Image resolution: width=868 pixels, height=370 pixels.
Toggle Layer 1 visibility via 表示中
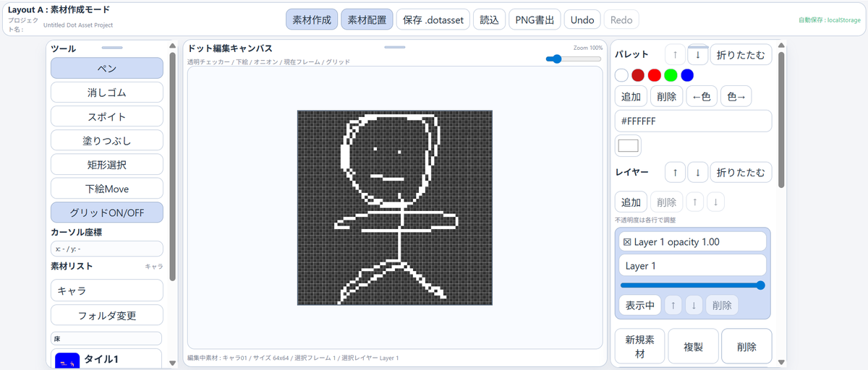pyautogui.click(x=640, y=306)
